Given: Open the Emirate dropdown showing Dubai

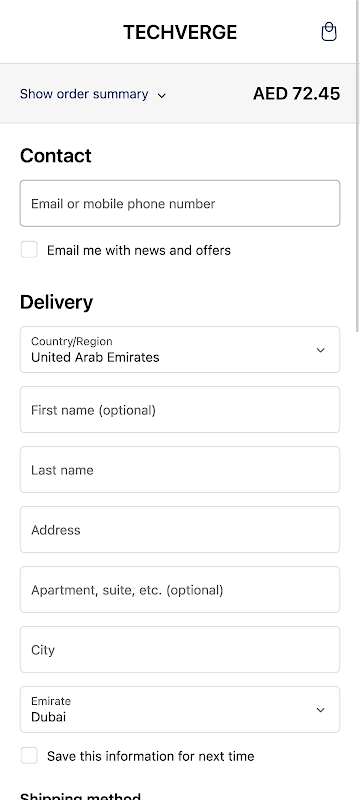Looking at the screenshot, I should (x=180, y=710).
